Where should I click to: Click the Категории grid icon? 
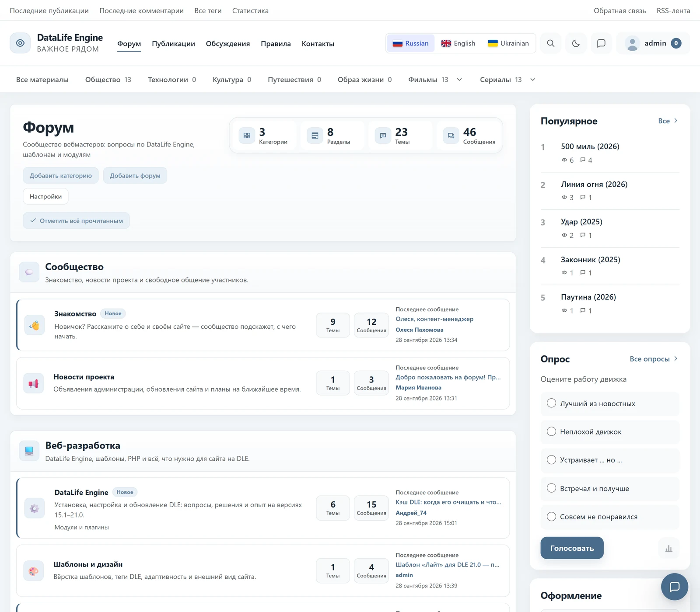click(247, 136)
